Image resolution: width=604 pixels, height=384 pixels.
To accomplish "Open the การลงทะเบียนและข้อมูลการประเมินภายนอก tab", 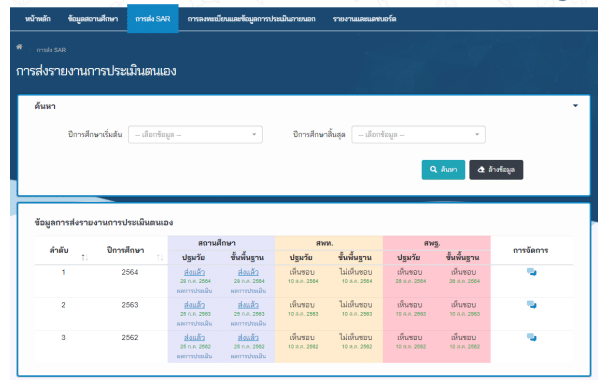I will tap(252, 19).
